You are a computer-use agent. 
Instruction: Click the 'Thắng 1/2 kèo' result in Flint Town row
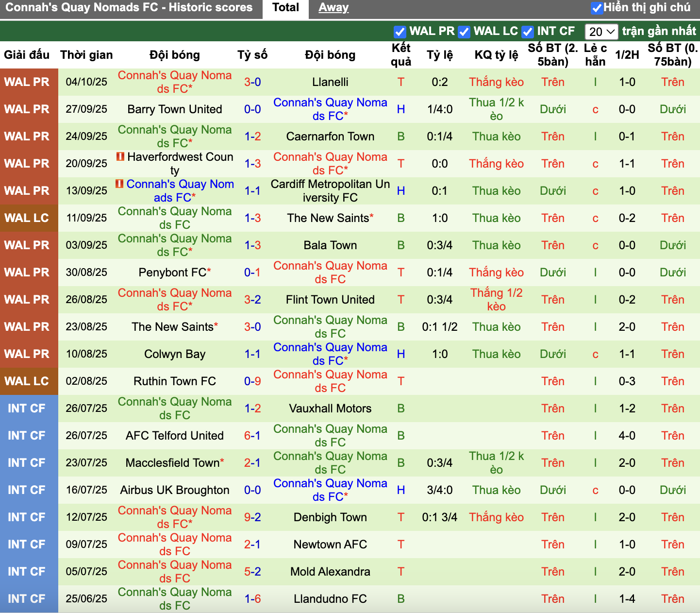[496, 300]
